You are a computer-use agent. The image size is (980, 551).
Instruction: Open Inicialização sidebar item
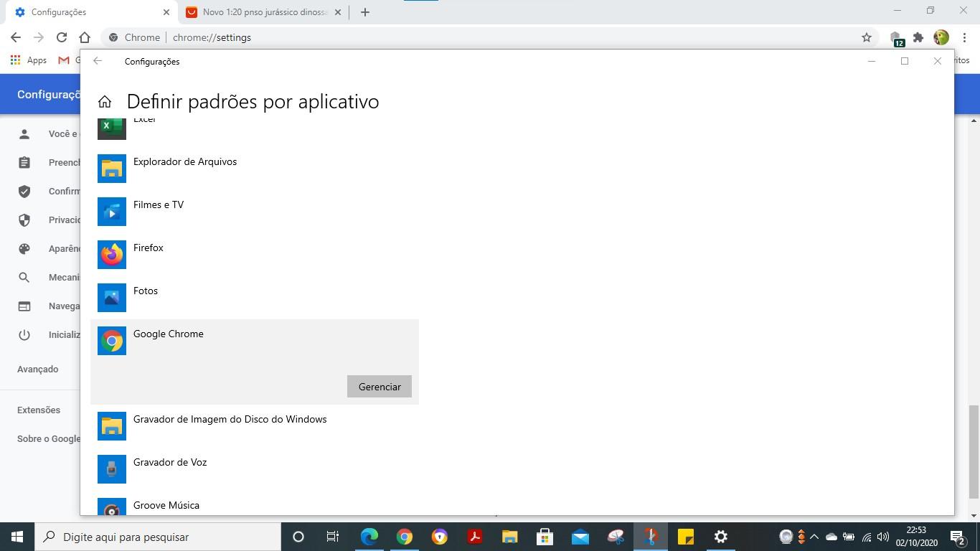click(x=40, y=335)
